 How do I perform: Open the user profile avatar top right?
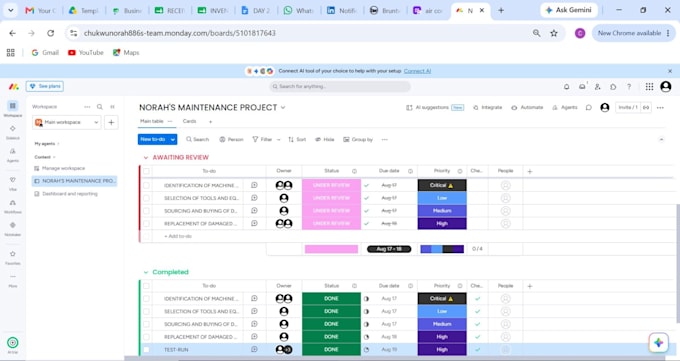[666, 87]
